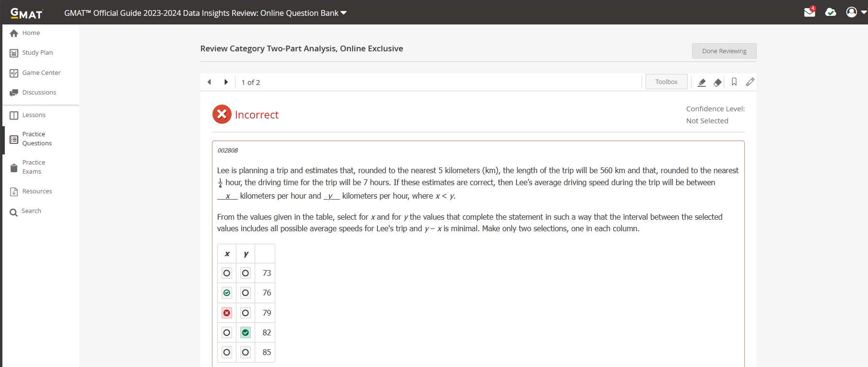Click the highlighter tool icon

click(702, 83)
